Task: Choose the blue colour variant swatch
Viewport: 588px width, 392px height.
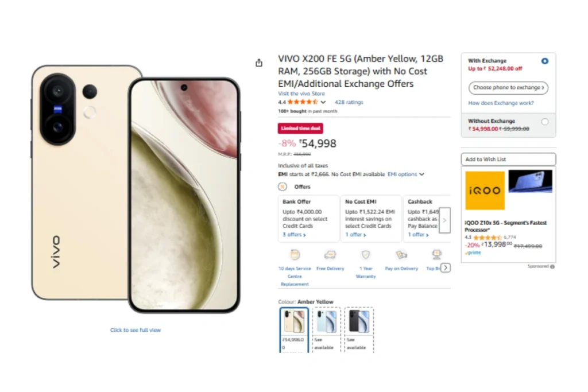Action: pyautogui.click(x=327, y=321)
